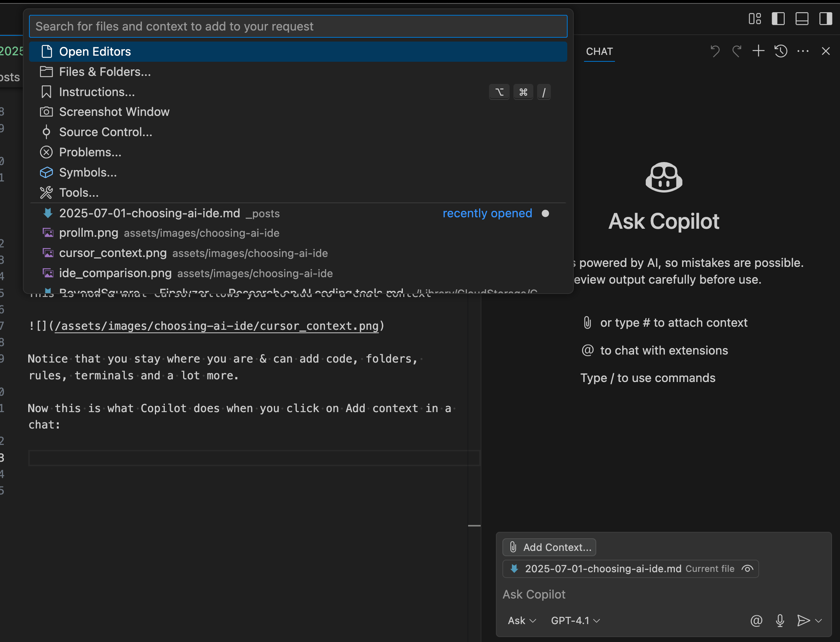Viewport: 840px width, 642px height.
Task: Click the paperclip icon in Add Context
Action: 513,547
